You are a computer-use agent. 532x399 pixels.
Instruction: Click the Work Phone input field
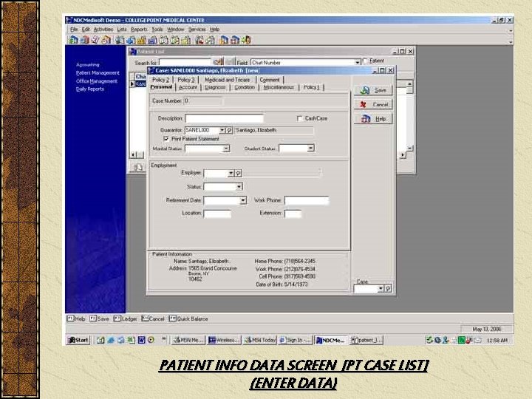[x=307, y=200]
